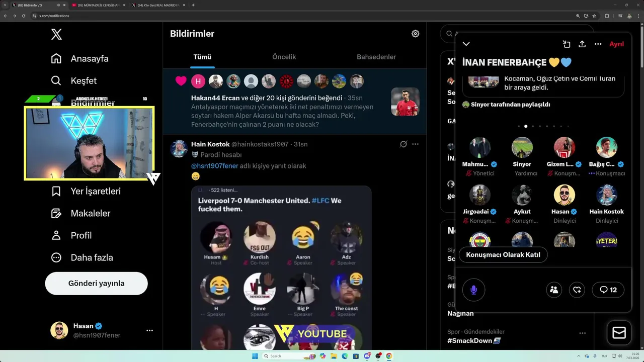Screen dimensions: 644x362
Task: Open a new browser tab
Action: [x=193, y=5]
